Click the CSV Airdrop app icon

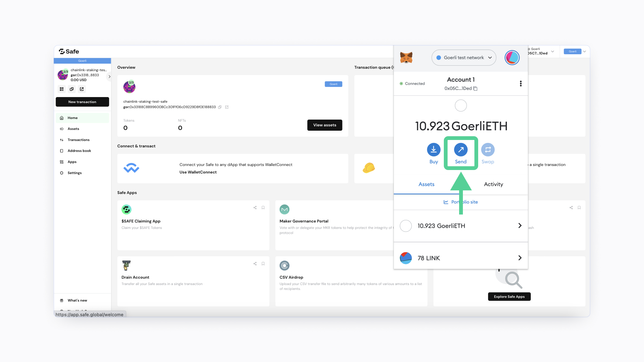point(284,265)
